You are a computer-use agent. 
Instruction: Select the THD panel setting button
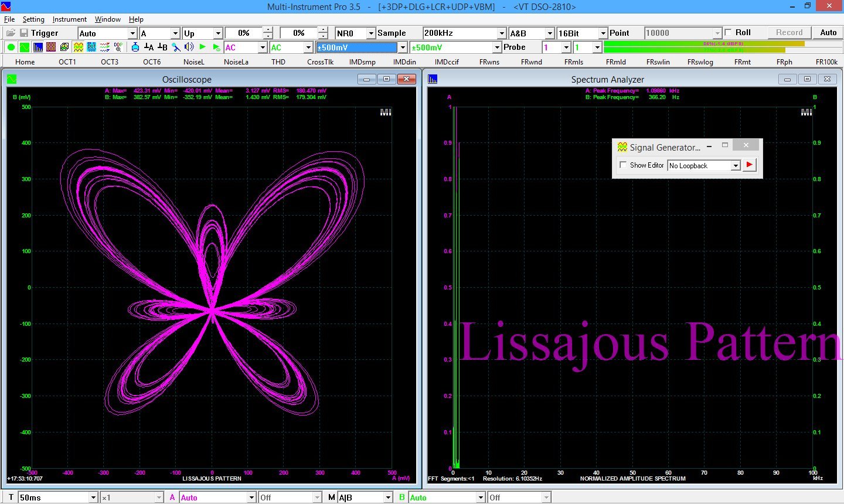pos(278,62)
